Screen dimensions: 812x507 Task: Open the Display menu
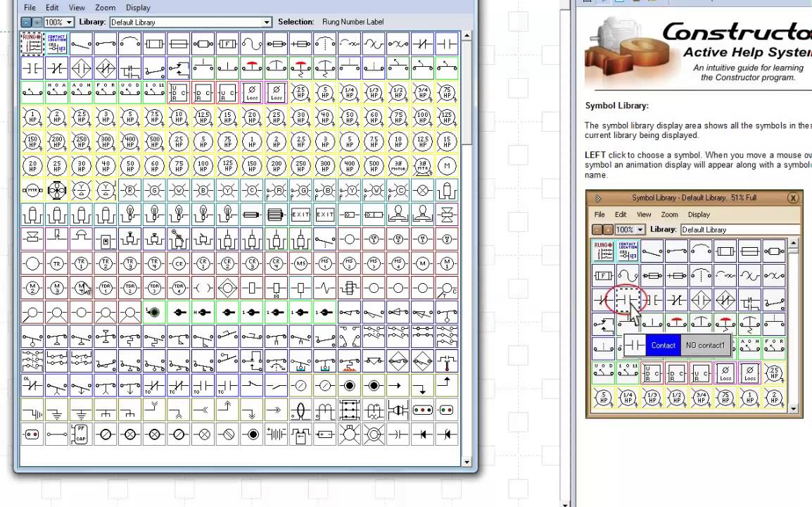[138, 7]
